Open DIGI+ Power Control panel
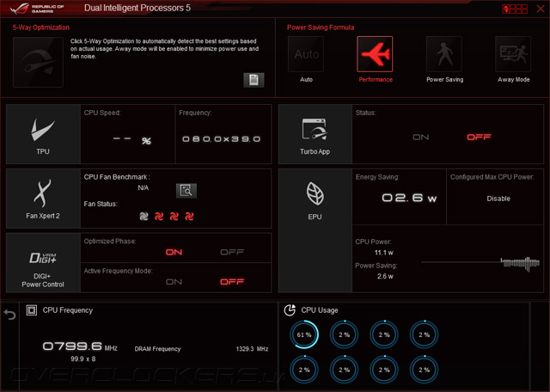Screen dimensions: 550x392 [43, 263]
